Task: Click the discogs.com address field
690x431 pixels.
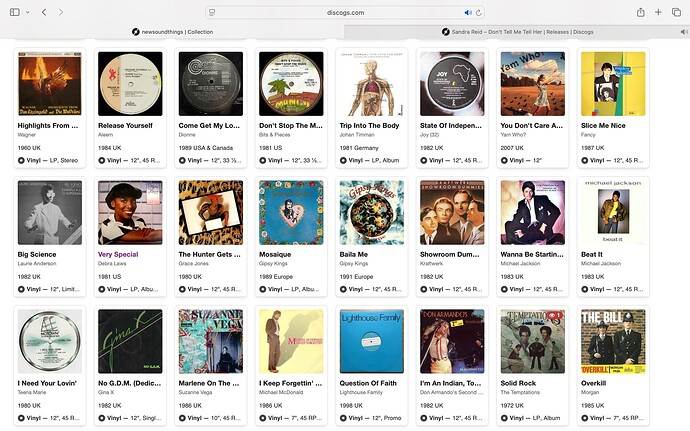Action: coord(345,13)
